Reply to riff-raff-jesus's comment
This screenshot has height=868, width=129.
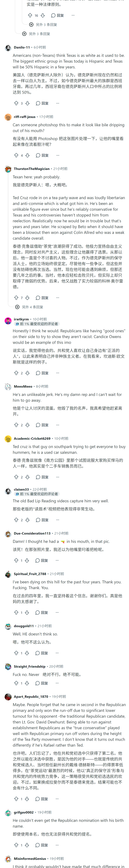(x=42, y=155)
